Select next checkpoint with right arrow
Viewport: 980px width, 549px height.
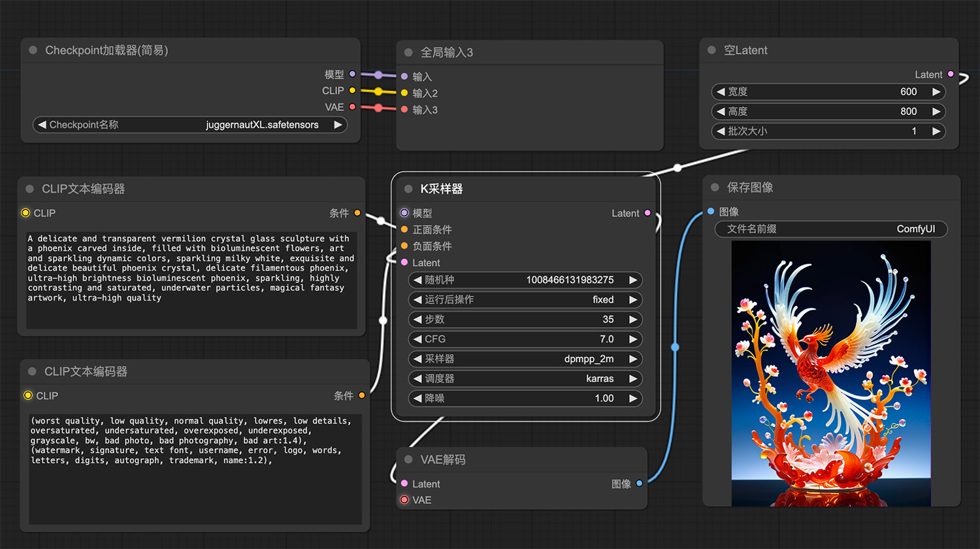pos(338,124)
